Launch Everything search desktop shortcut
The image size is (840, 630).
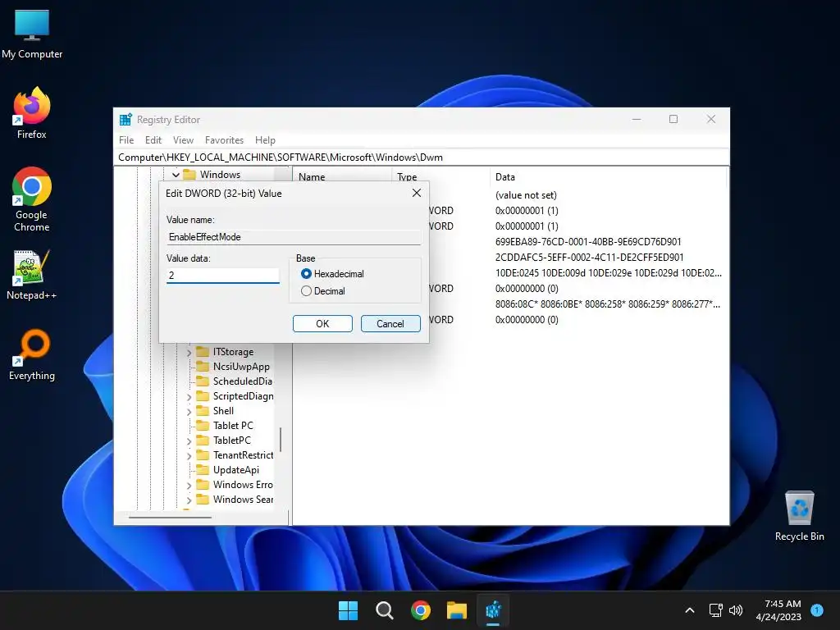click(32, 354)
